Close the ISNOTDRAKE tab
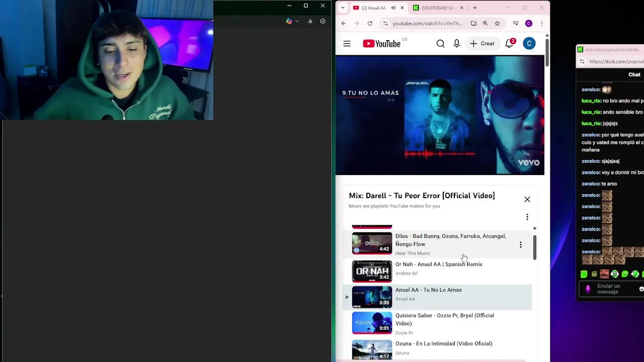Image resolution: width=644 pixels, height=362 pixels. pyautogui.click(x=461, y=8)
